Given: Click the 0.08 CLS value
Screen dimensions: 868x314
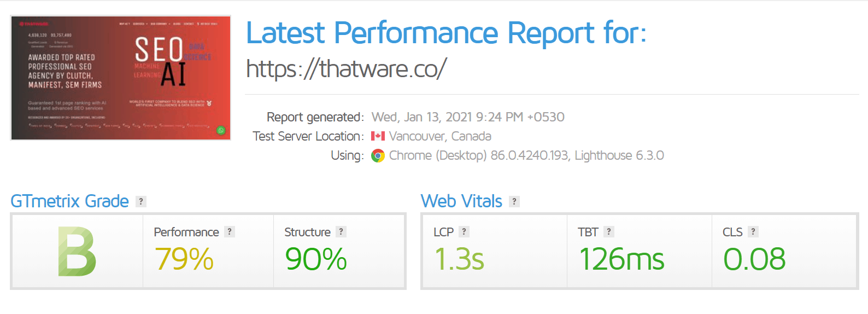Looking at the screenshot, I should [x=754, y=259].
